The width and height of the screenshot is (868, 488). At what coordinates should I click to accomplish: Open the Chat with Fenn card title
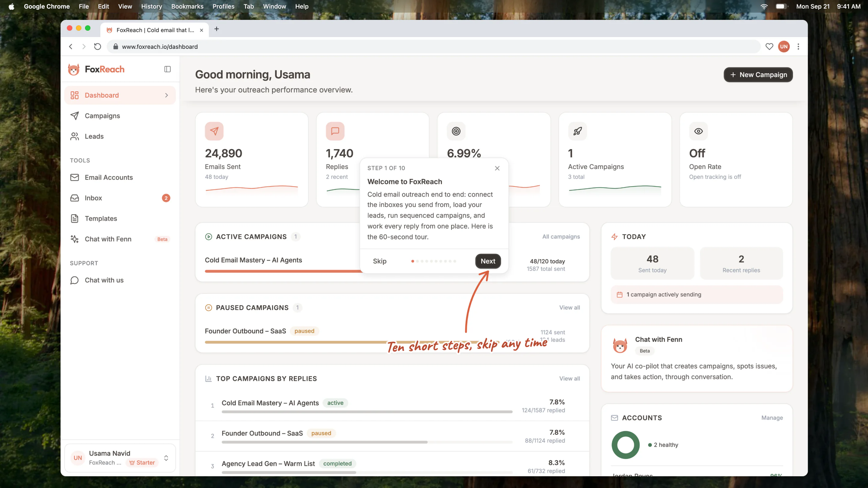pos(659,340)
